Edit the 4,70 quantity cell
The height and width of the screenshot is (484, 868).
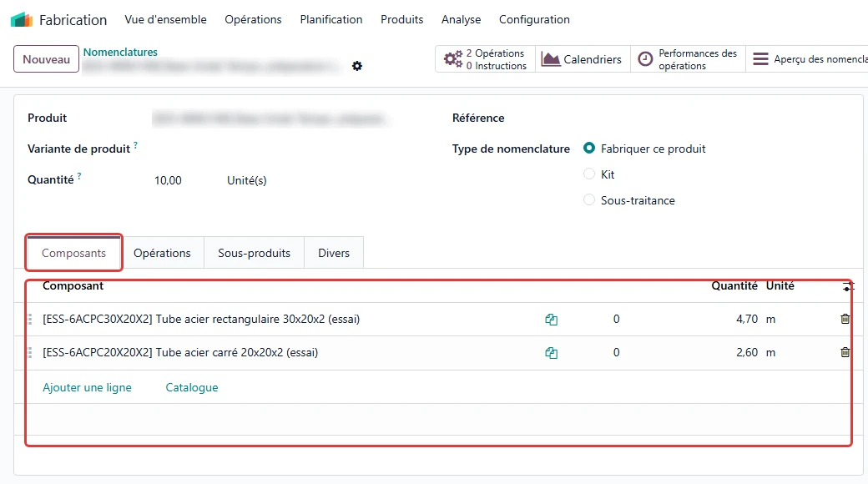pyautogui.click(x=747, y=319)
